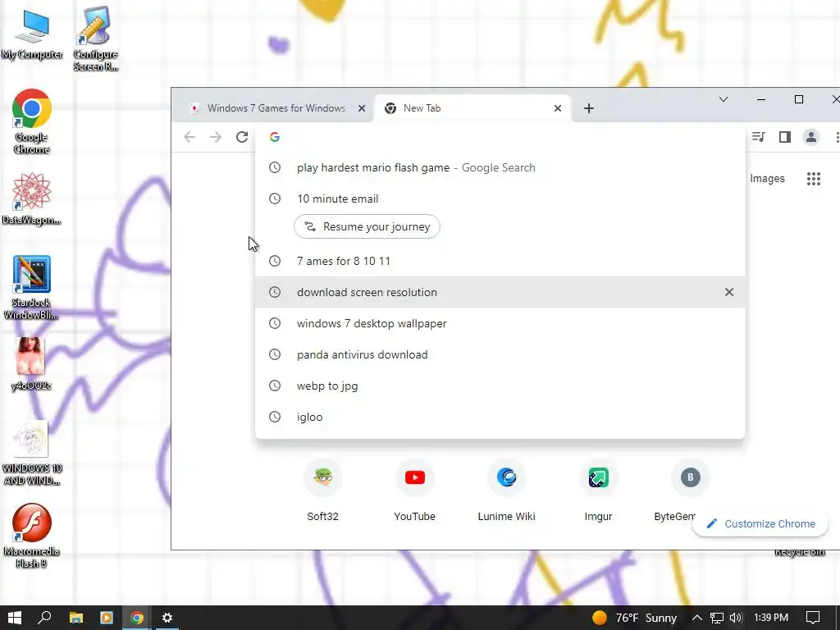The width and height of the screenshot is (840, 630).
Task: Select webp to jpg suggestion
Action: [x=500, y=386]
